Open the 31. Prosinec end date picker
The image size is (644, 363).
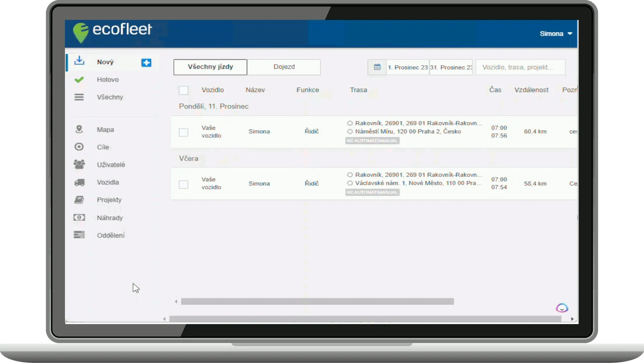(451, 68)
